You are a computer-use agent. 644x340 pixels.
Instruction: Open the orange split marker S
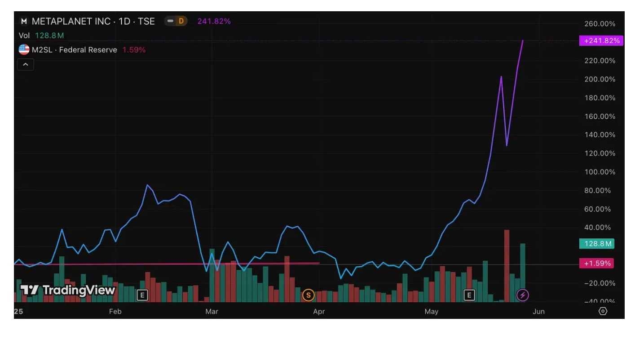[x=308, y=295]
